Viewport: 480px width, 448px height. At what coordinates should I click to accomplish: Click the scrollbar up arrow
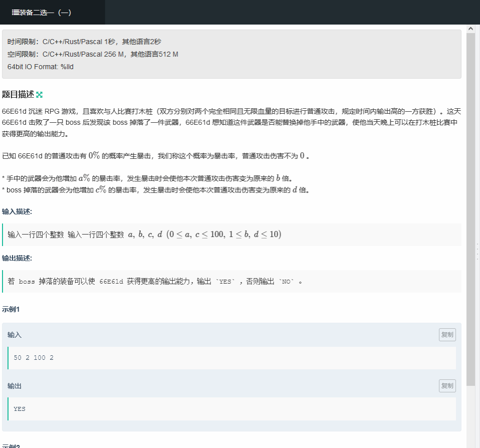tap(470, 29)
